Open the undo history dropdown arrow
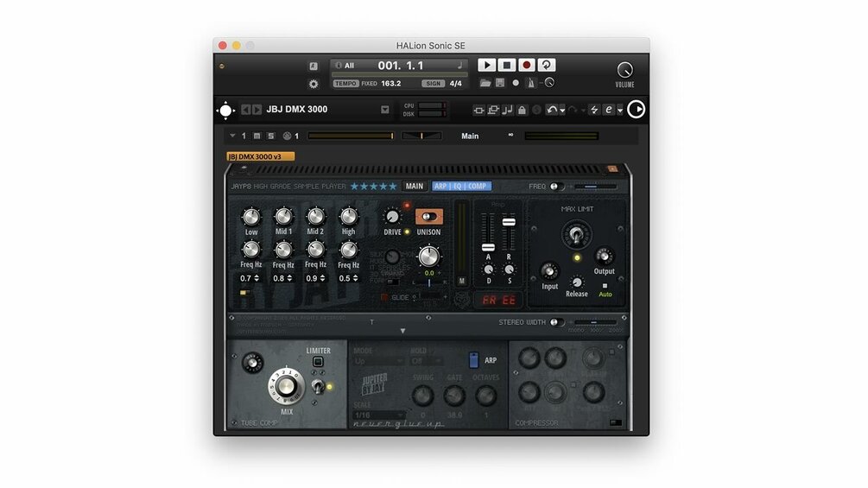 tap(562, 110)
